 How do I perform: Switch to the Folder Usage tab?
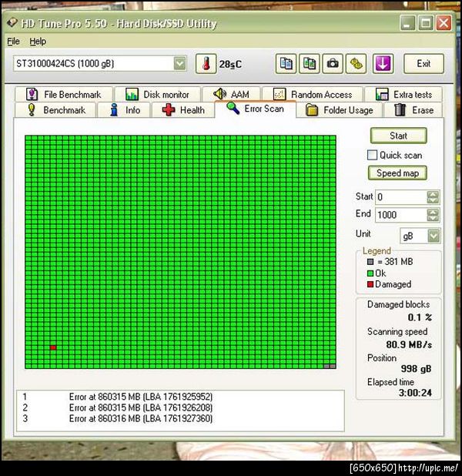coord(340,110)
